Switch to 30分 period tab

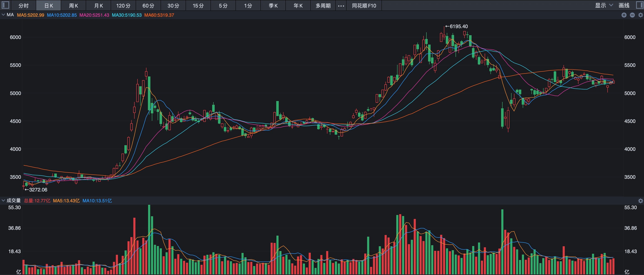click(x=173, y=5)
